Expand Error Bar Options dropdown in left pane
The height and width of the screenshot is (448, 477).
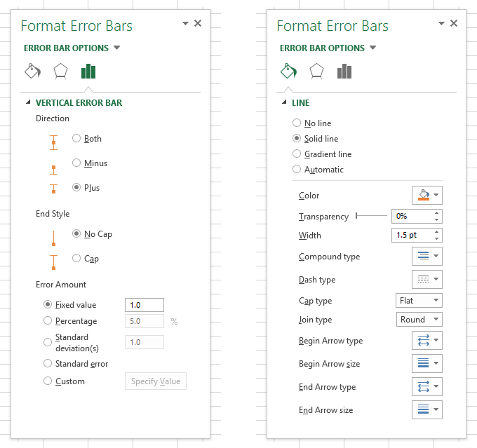[117, 48]
